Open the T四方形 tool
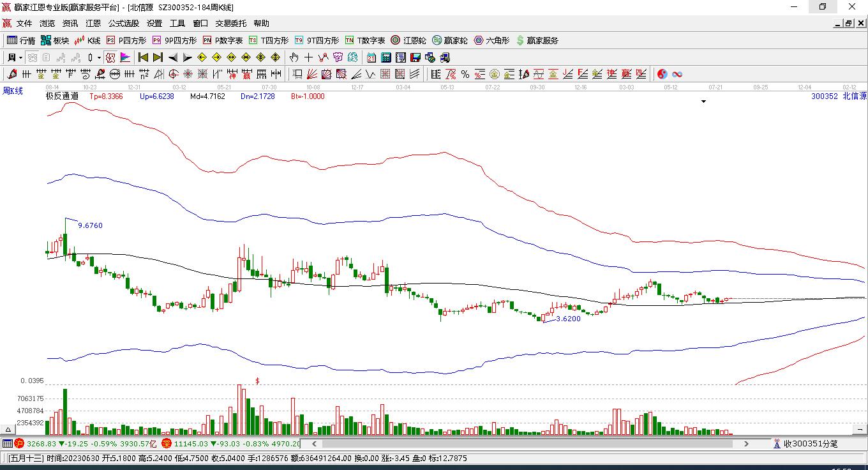Image resolution: width=868 pixels, height=470 pixels. (x=269, y=40)
